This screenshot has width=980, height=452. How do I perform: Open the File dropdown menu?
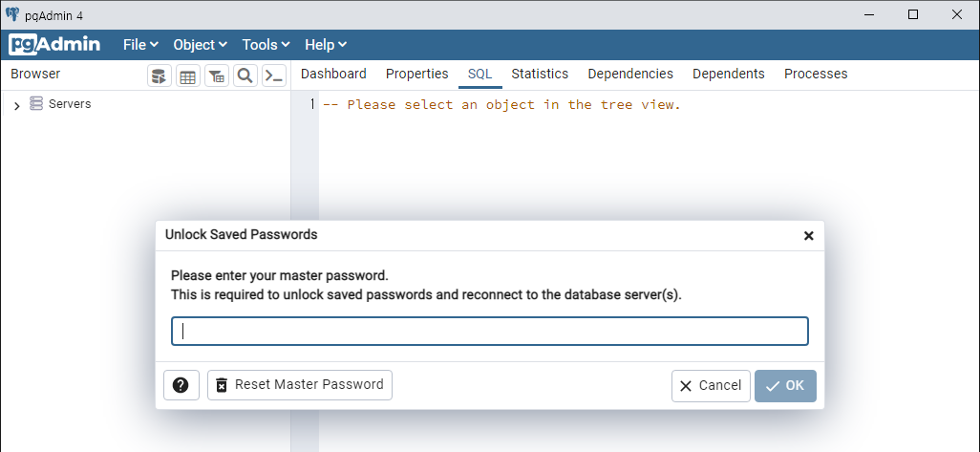(139, 45)
